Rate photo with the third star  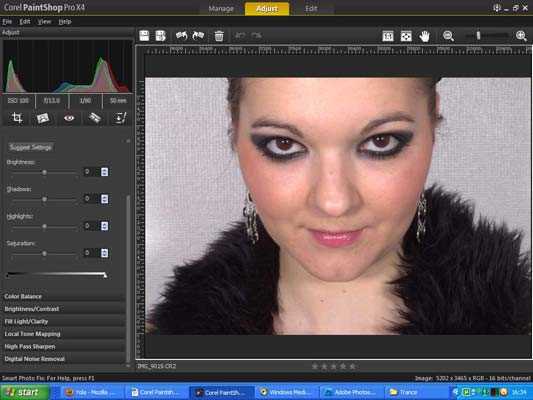click(334, 366)
